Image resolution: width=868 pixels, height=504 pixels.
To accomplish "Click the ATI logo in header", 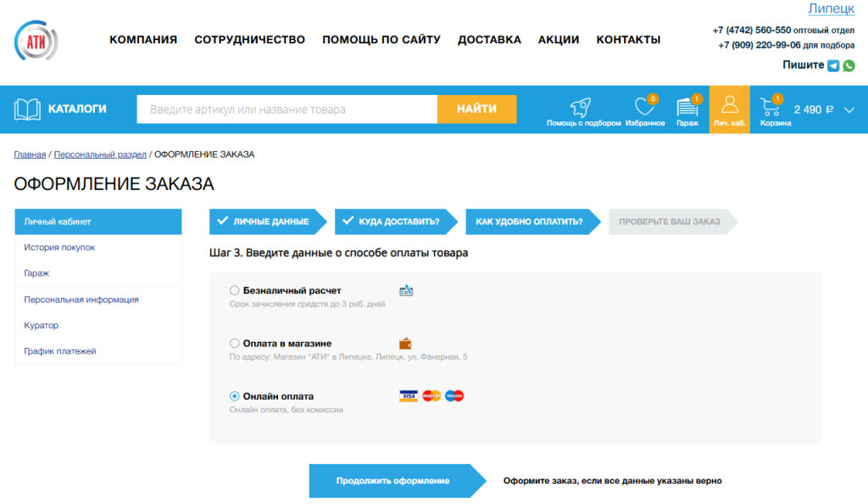I will 36,40.
